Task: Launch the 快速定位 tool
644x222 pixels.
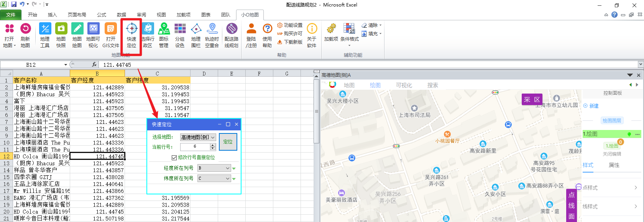Action: point(131,35)
